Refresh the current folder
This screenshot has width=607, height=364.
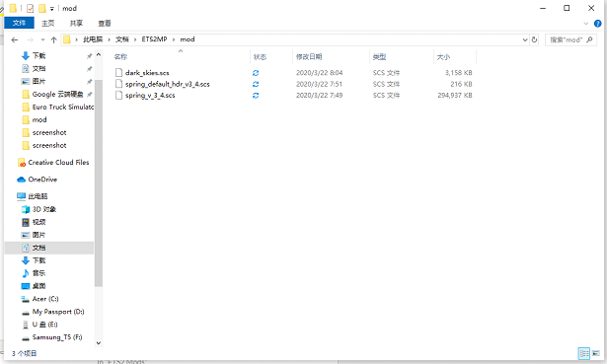coord(534,39)
